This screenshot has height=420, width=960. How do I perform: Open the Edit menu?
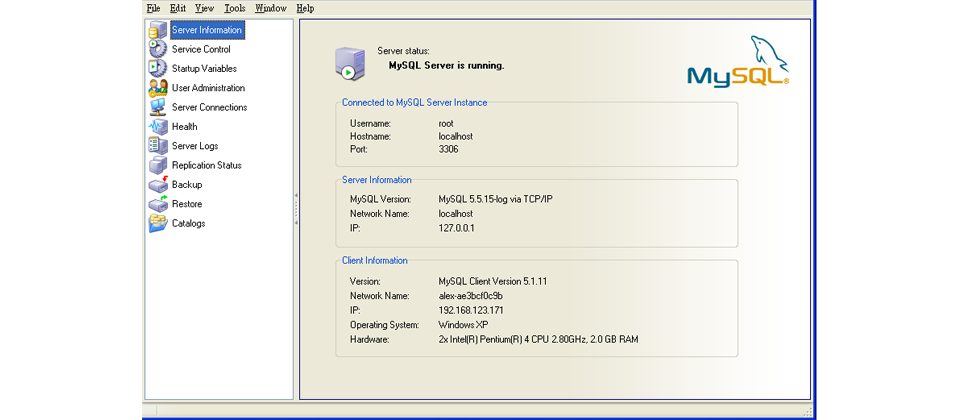[x=178, y=8]
